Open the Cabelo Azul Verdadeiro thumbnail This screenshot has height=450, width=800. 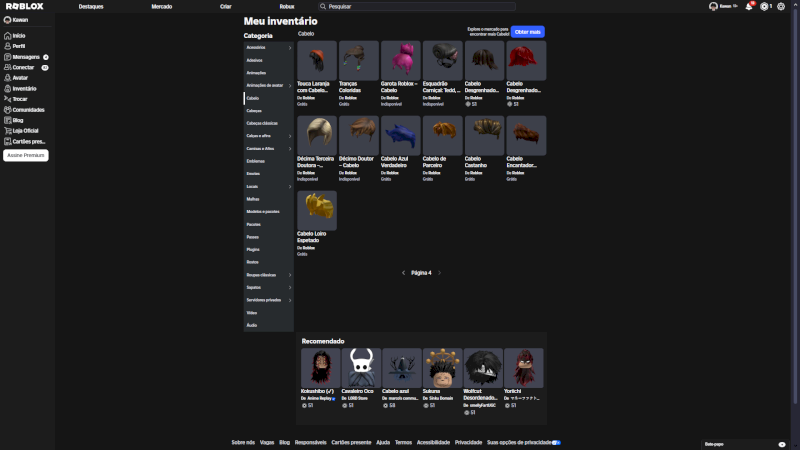pyautogui.click(x=401, y=136)
